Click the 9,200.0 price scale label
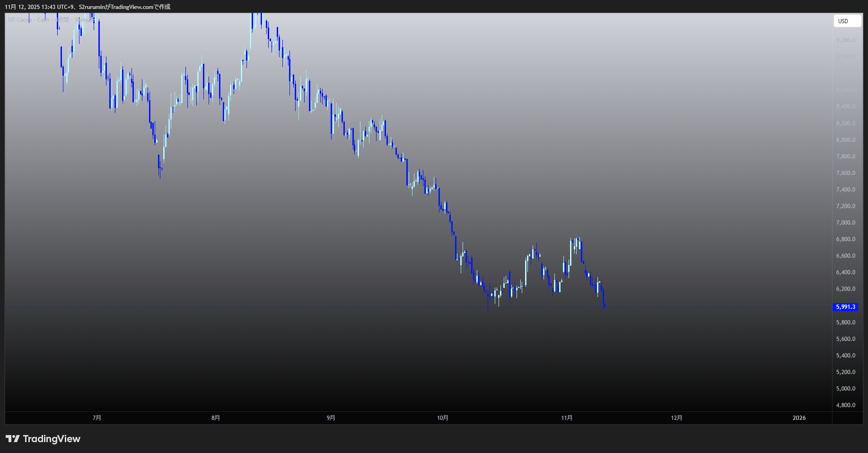The width and height of the screenshot is (868, 453). click(846, 40)
